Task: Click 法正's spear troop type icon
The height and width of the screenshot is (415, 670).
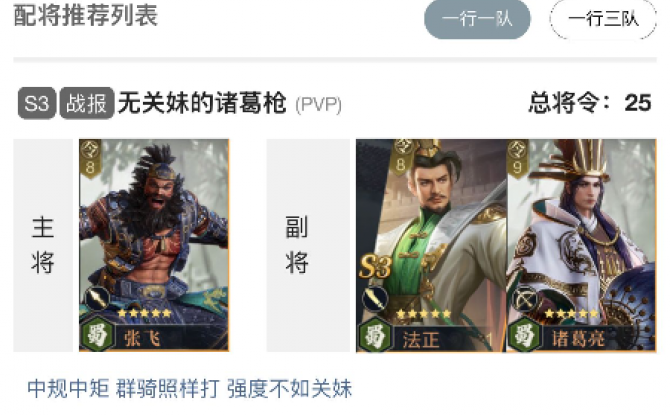Action: [x=375, y=299]
